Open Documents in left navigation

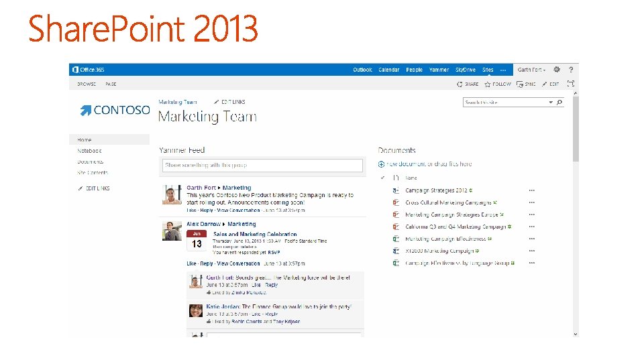91,162
